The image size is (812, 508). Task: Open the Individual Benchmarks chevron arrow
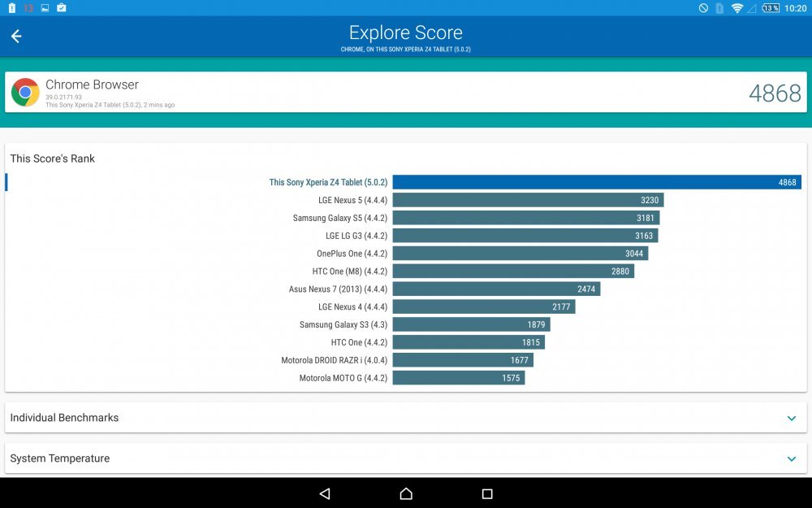point(791,418)
